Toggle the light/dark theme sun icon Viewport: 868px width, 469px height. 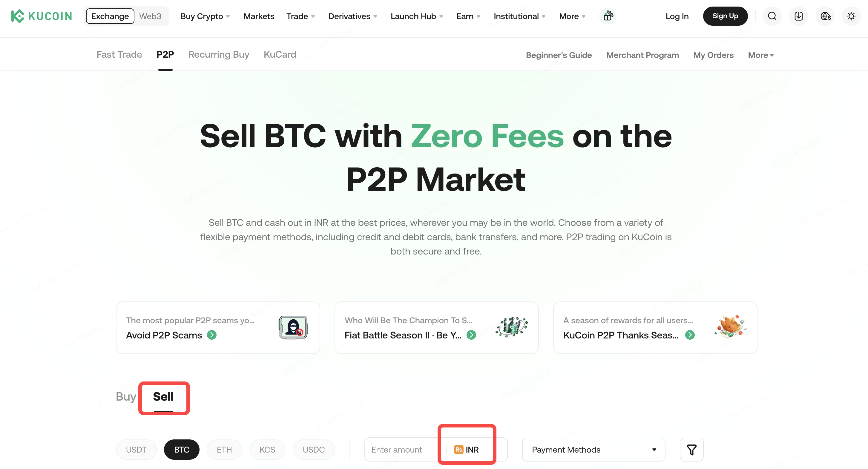click(851, 16)
